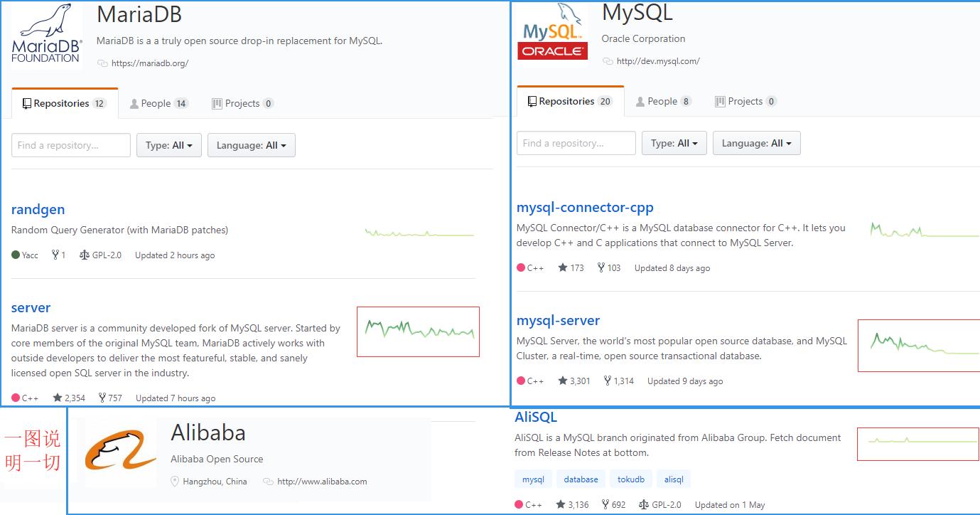Select MariaDB's Repositories 12 tab

65,103
